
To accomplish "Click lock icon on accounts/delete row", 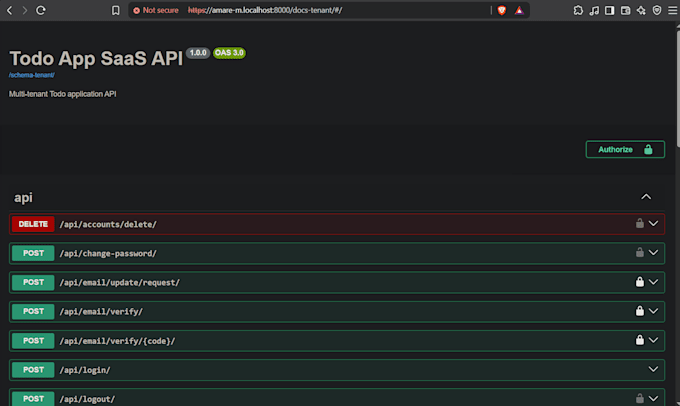I will point(640,223).
